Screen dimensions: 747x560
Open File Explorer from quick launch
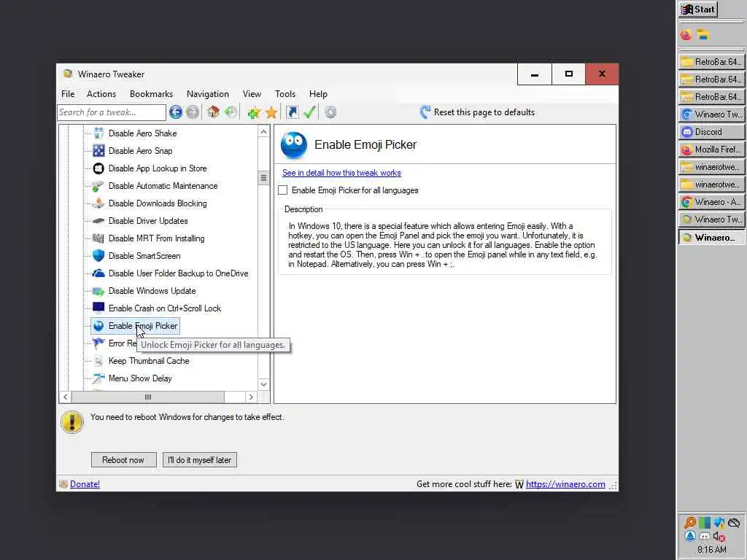703,35
